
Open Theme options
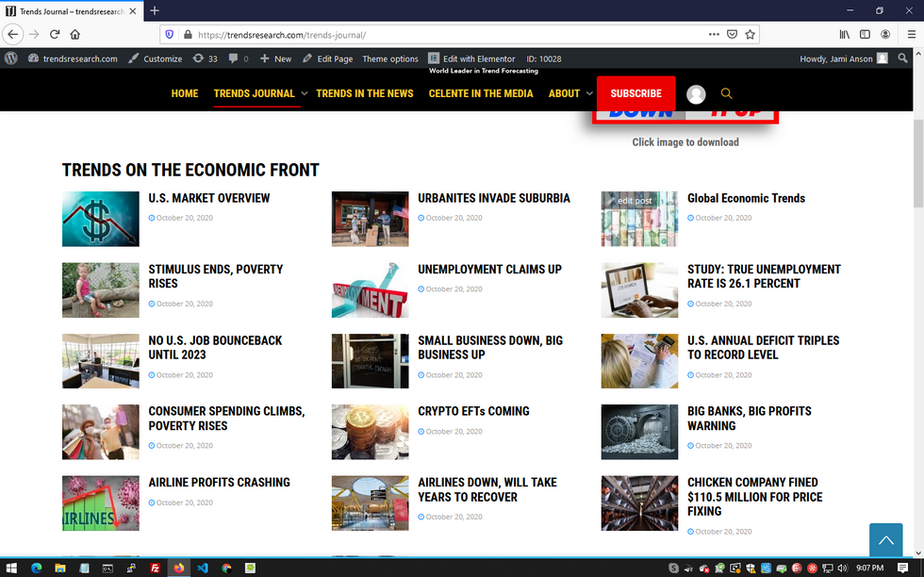pyautogui.click(x=390, y=58)
